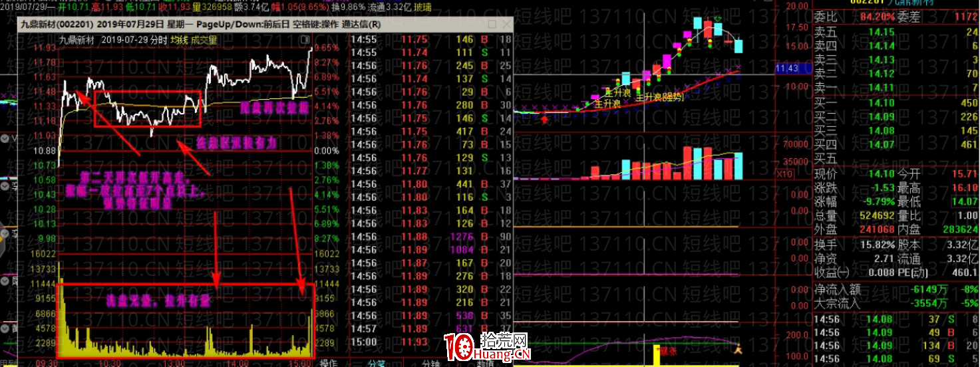Select the 买四 14.07 bid row
The height and width of the screenshot is (367, 980).
[896, 145]
